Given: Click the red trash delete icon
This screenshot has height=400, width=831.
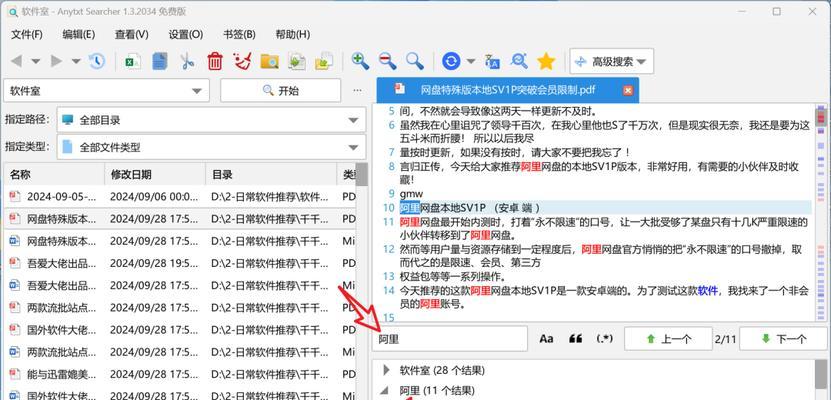Looking at the screenshot, I should [215, 61].
